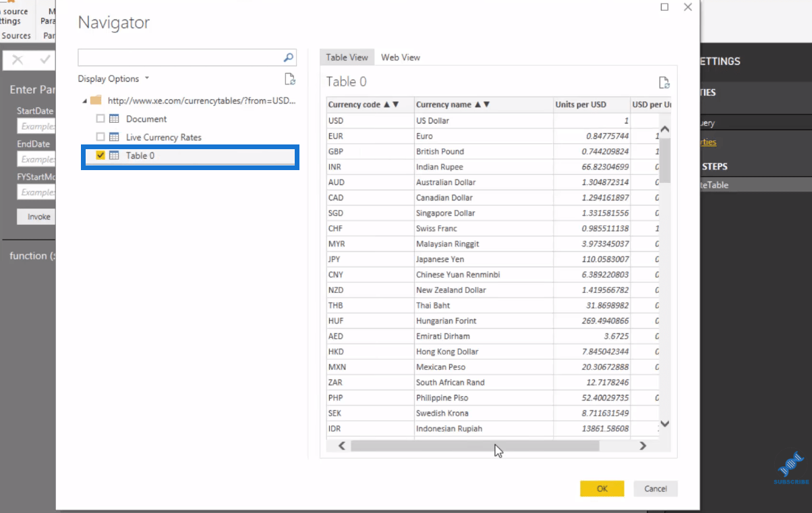Click the OK button

[602, 489]
